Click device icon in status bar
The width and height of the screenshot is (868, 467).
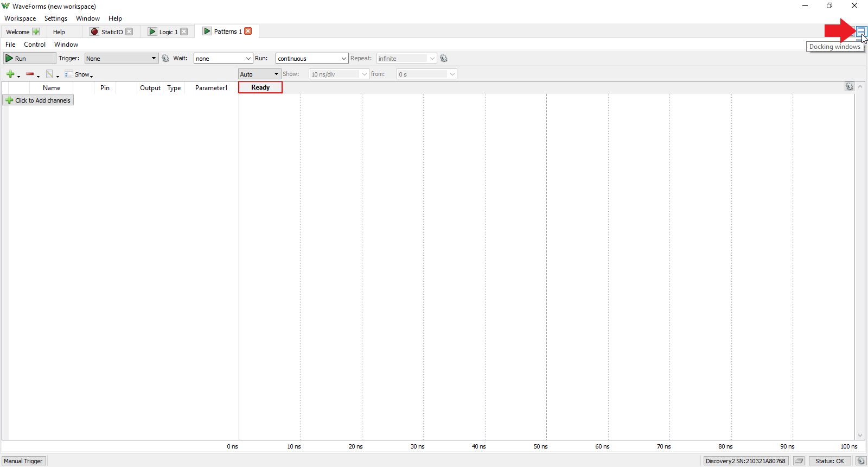(799, 461)
